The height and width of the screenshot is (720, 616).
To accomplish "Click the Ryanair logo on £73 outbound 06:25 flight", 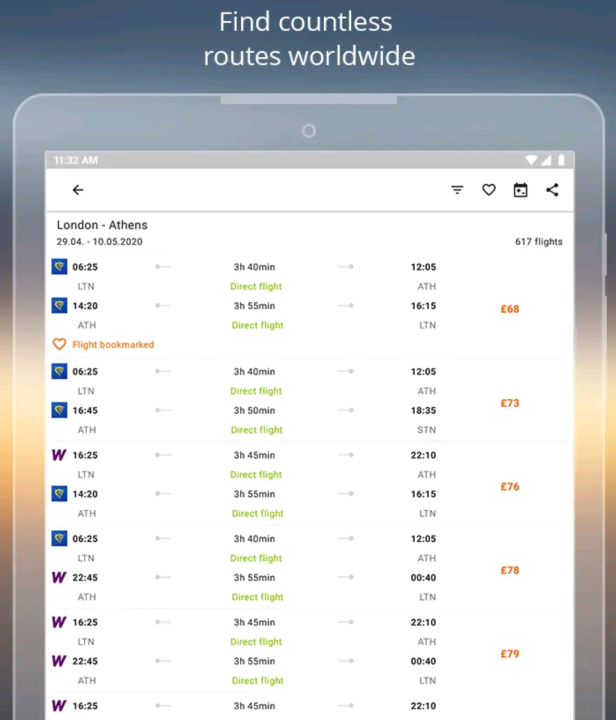I will (x=59, y=371).
